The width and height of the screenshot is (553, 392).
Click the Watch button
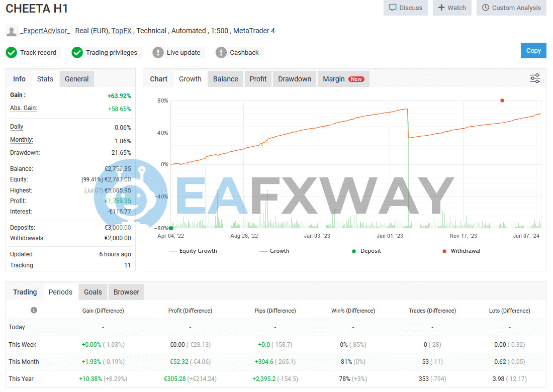coord(452,8)
